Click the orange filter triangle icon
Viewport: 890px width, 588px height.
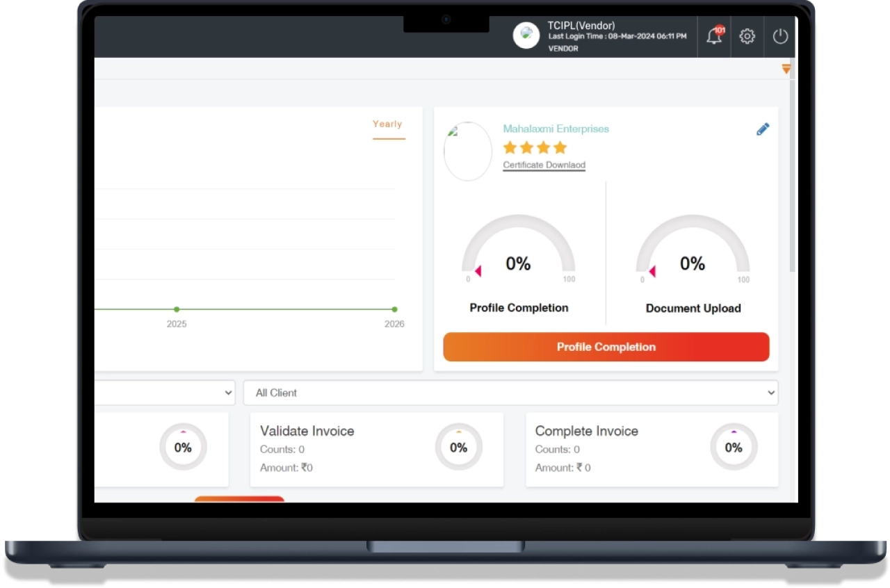pos(786,69)
